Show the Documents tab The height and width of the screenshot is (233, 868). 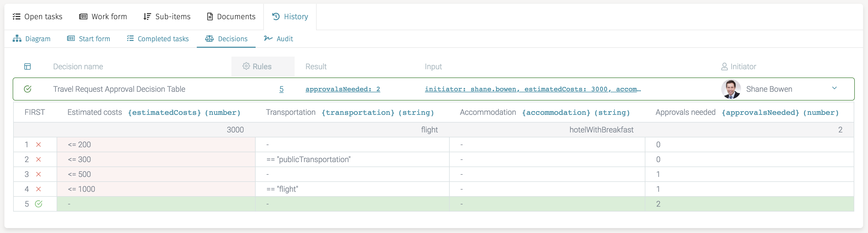(231, 16)
